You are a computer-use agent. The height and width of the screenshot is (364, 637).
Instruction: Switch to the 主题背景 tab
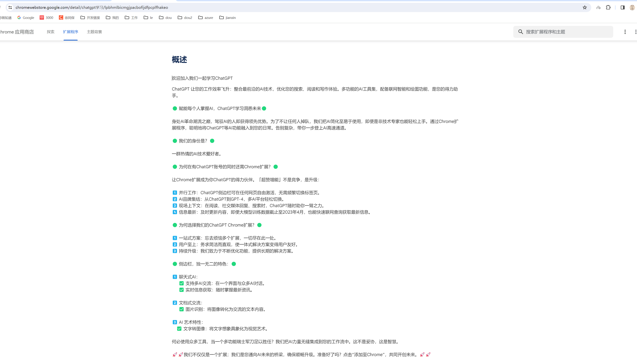(94, 32)
